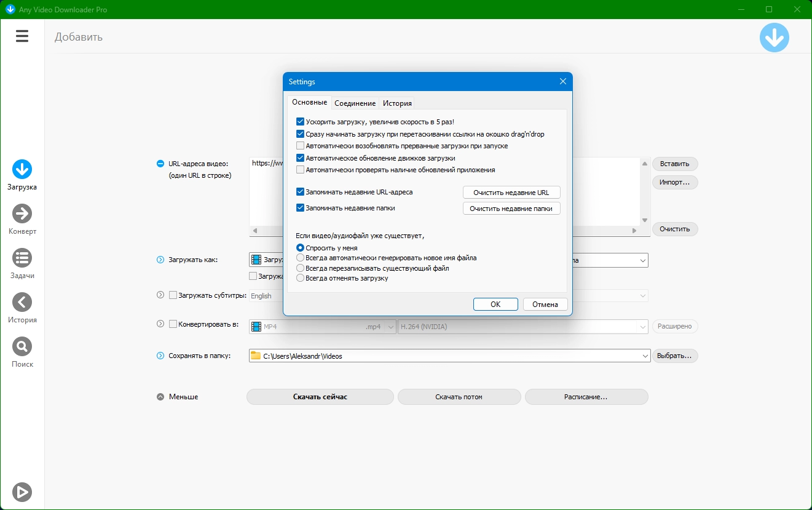Image resolution: width=812 pixels, height=510 pixels.
Task: Select Спросить у меня radio option
Action: pos(300,248)
